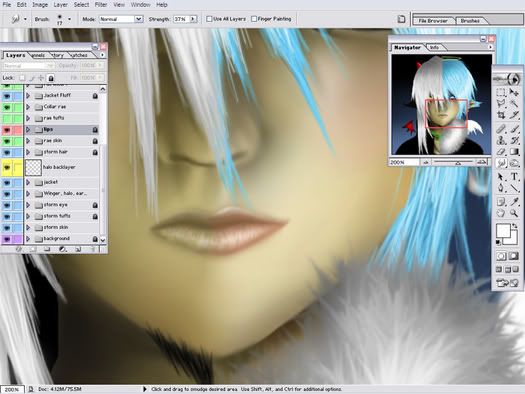Select the Crop tool

click(x=501, y=115)
